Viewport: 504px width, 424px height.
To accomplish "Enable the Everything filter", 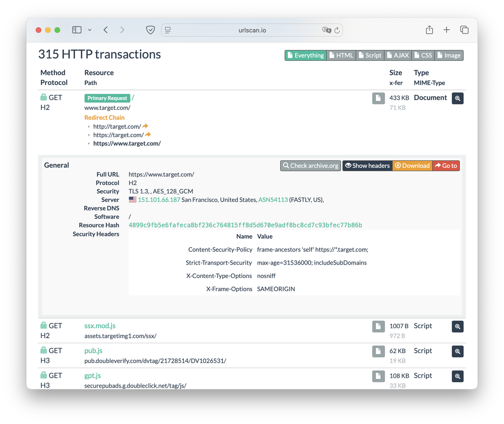I will click(x=305, y=55).
